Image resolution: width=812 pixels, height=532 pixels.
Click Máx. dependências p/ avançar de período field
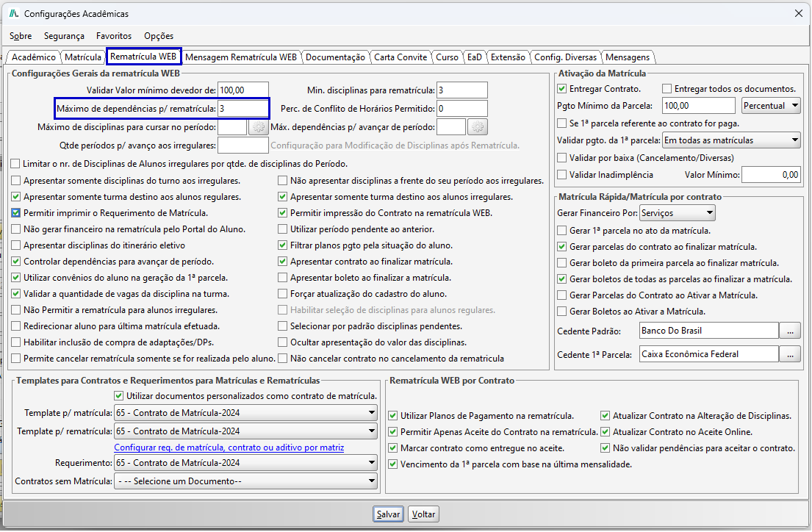point(451,127)
